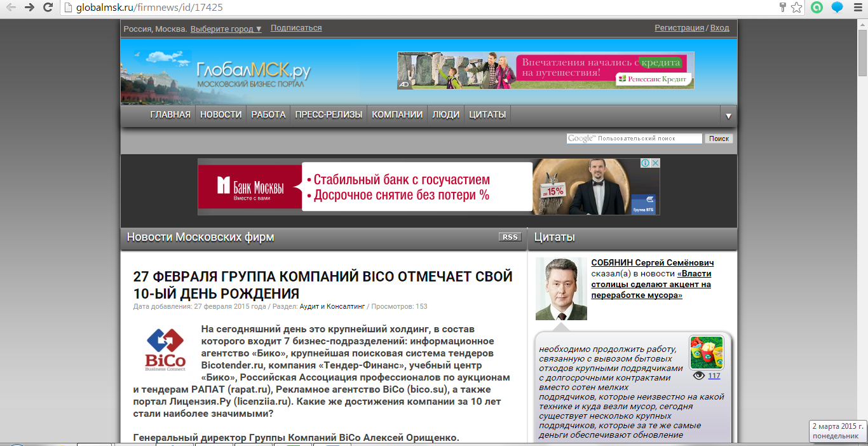Screen dimensions: 868x446
Task: Close the Банк Москвы ad with the X
Action: point(655,163)
